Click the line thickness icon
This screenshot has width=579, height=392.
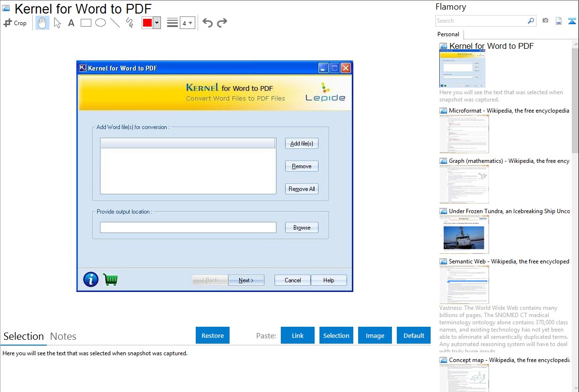pos(173,23)
